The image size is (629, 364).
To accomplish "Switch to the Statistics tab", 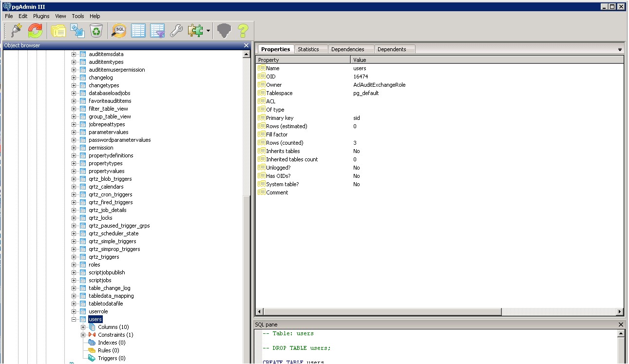I will [308, 49].
